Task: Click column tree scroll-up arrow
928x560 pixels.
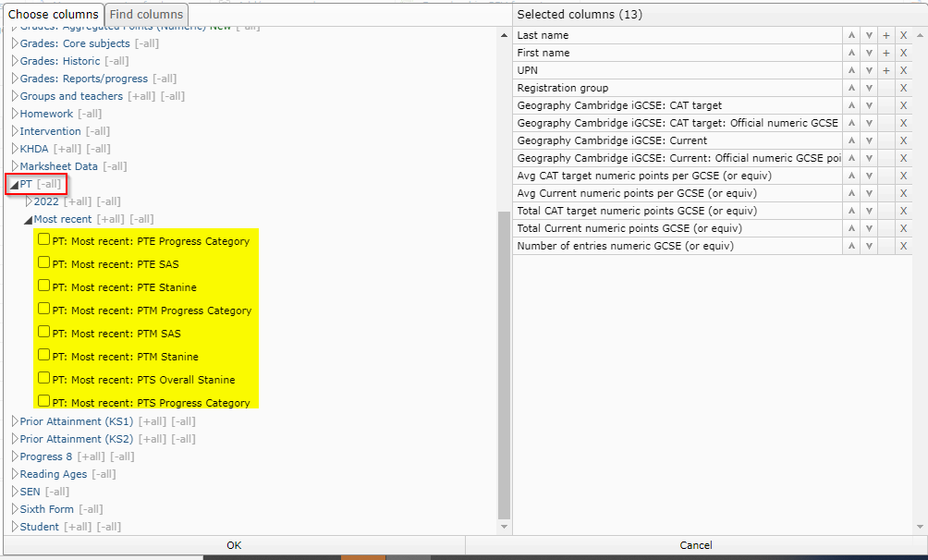Action: pos(505,35)
